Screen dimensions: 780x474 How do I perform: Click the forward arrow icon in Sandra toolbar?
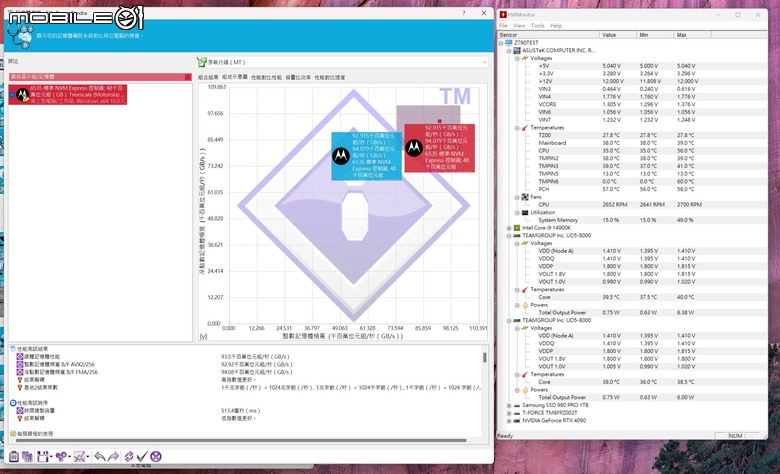point(113,456)
